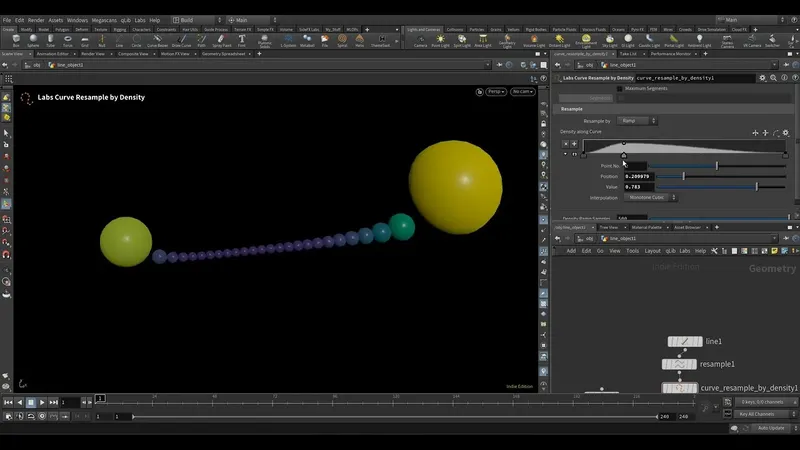
Task: Add an Environment Light from the shelf
Action: tap(586, 41)
